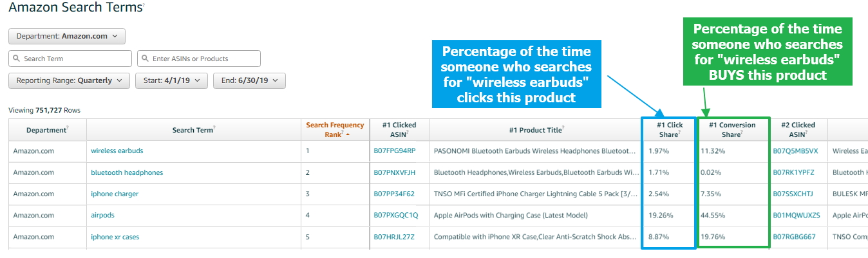Click the Search Term magnifier icon
The width and height of the screenshot is (868, 258).
[15, 59]
